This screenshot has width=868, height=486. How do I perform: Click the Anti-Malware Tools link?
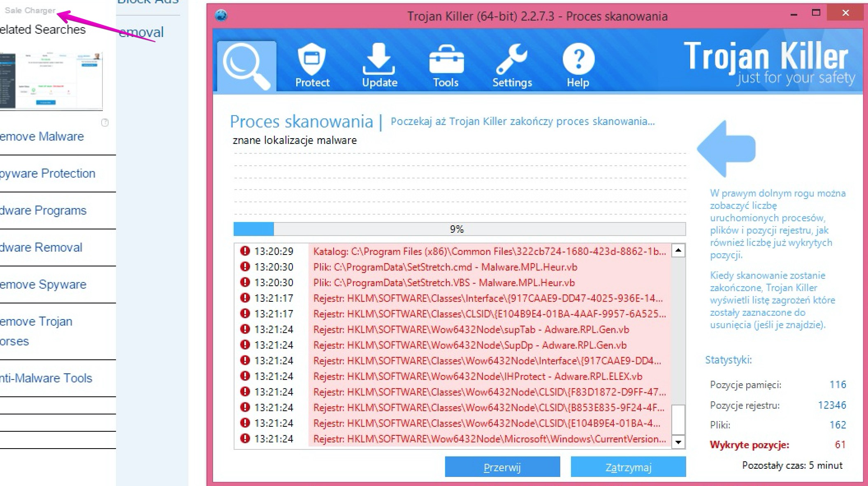coord(46,378)
